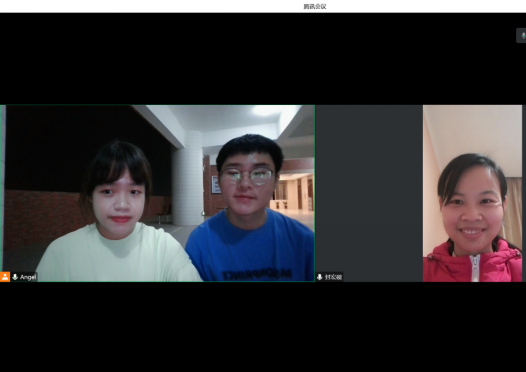Image resolution: width=526 pixels, height=372 pixels.
Task: Click the microphone indicator at top-right edge
Action: coord(522,36)
